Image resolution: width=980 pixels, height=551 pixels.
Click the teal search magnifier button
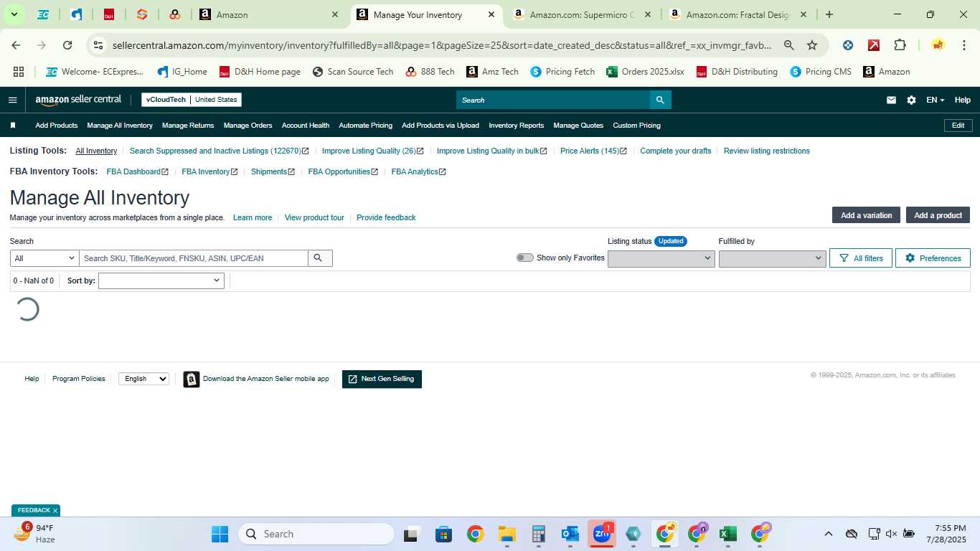click(x=661, y=100)
